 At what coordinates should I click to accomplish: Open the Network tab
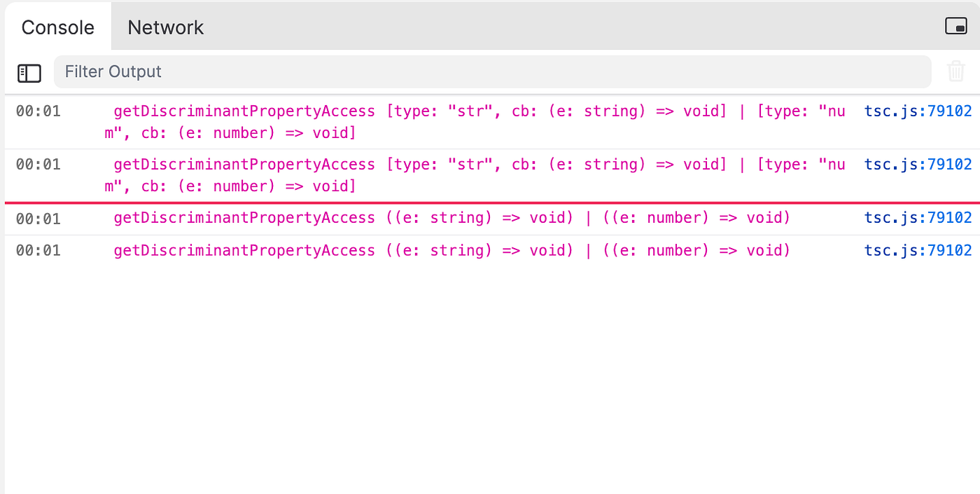point(165,27)
